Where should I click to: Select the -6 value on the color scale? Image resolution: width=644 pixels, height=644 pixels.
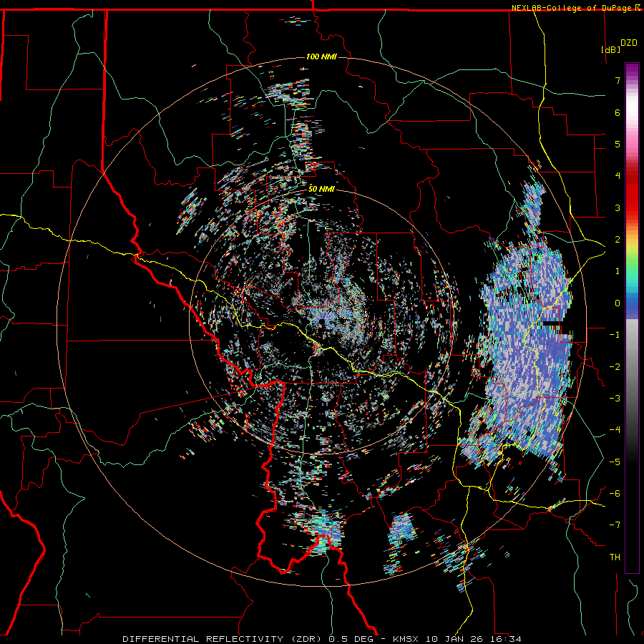click(x=615, y=494)
